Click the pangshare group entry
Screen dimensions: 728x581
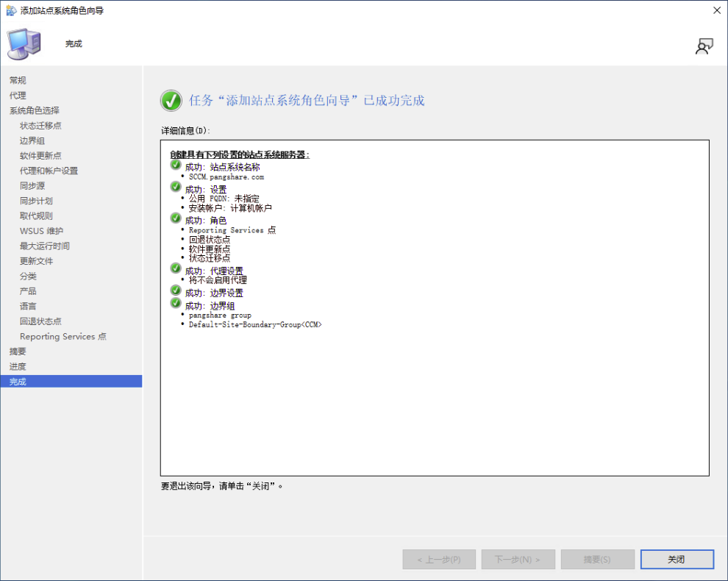coord(220,315)
